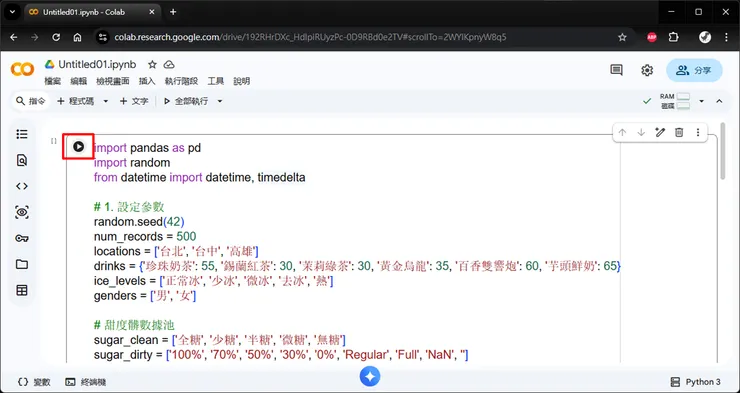
Task: Run the code cell with play button
Action: (x=78, y=147)
